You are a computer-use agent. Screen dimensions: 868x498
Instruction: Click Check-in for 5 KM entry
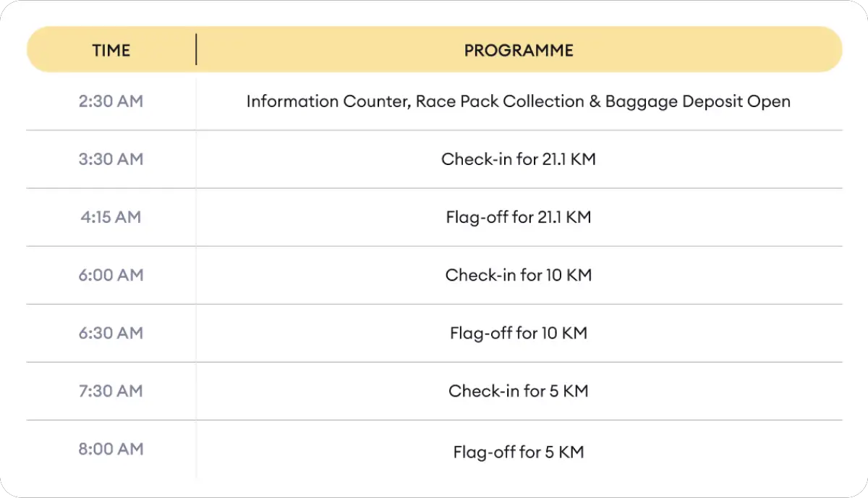[x=519, y=391]
